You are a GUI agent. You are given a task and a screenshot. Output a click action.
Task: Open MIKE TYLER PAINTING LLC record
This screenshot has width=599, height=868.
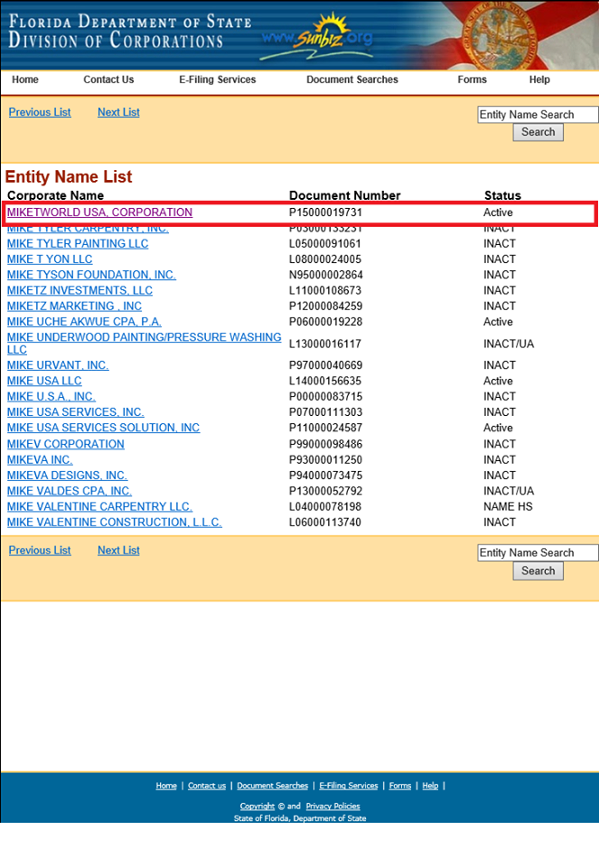[78, 243]
